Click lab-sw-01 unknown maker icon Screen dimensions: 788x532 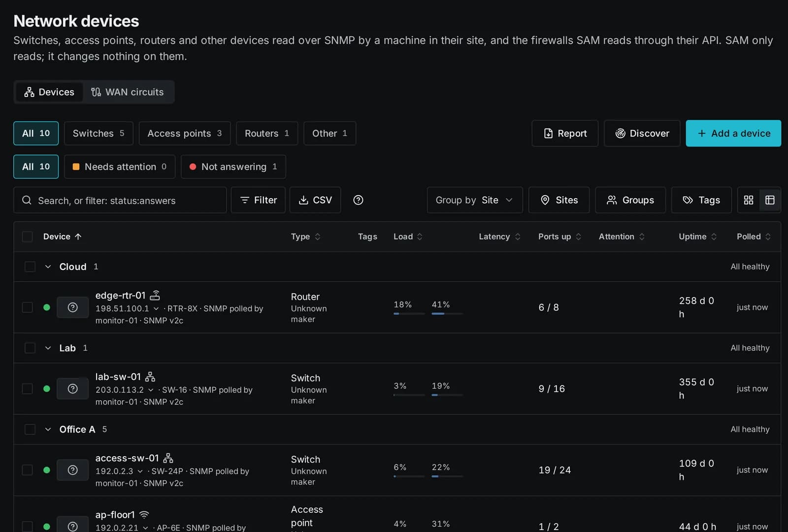pos(72,389)
